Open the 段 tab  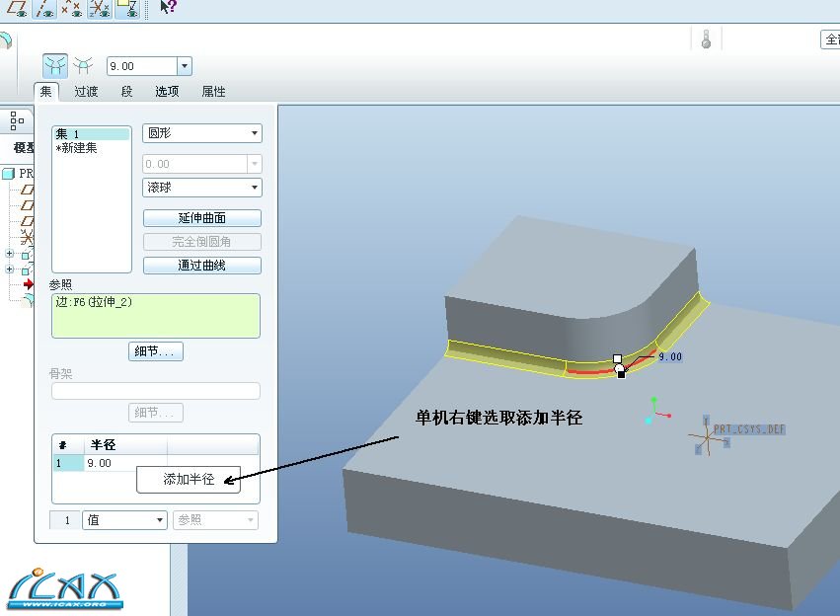tap(127, 92)
